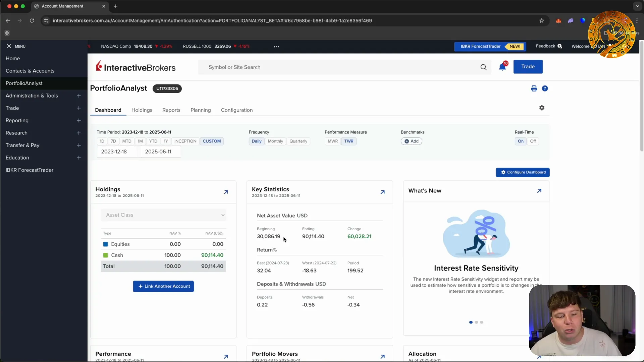Click the blue Equities color swatch
The image size is (644, 362).
coord(105,244)
